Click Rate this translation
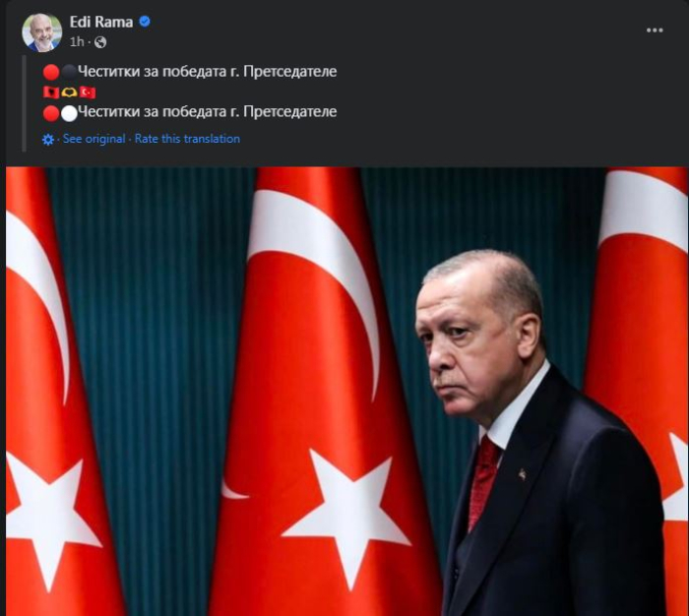The image size is (689, 616). 187,139
